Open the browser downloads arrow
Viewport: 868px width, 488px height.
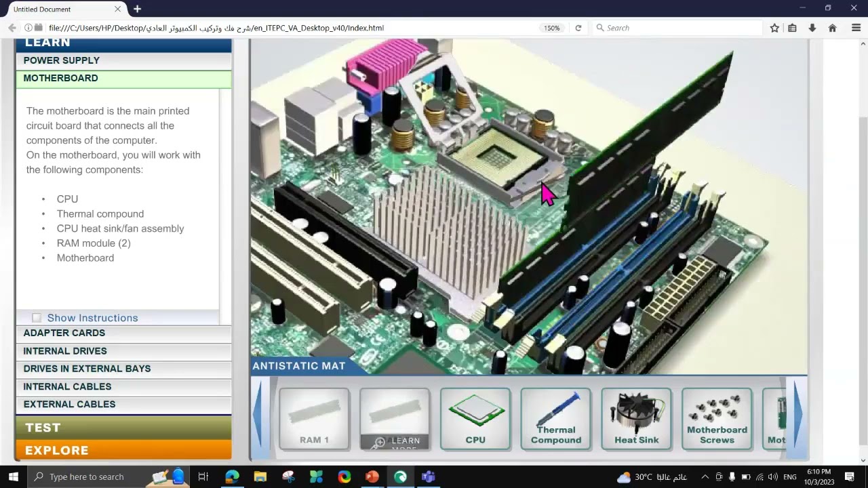tap(812, 28)
